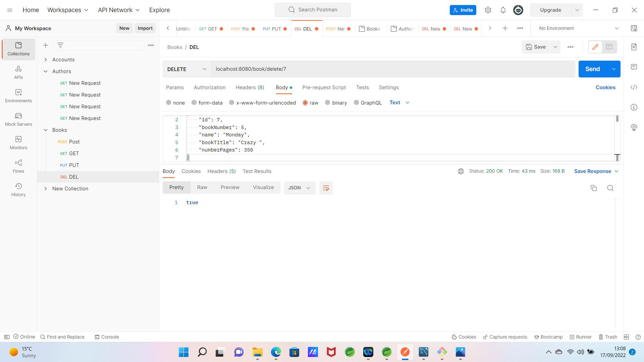Open the Mock Servers section
Image resolution: width=644 pixels, height=362 pixels.
18,120
